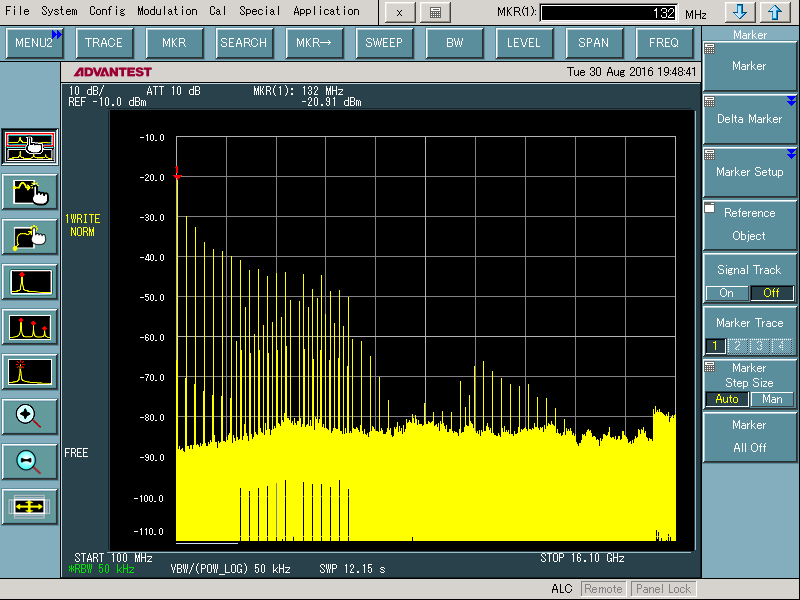Open the Config menu
The image size is (800, 600).
pos(107,11)
